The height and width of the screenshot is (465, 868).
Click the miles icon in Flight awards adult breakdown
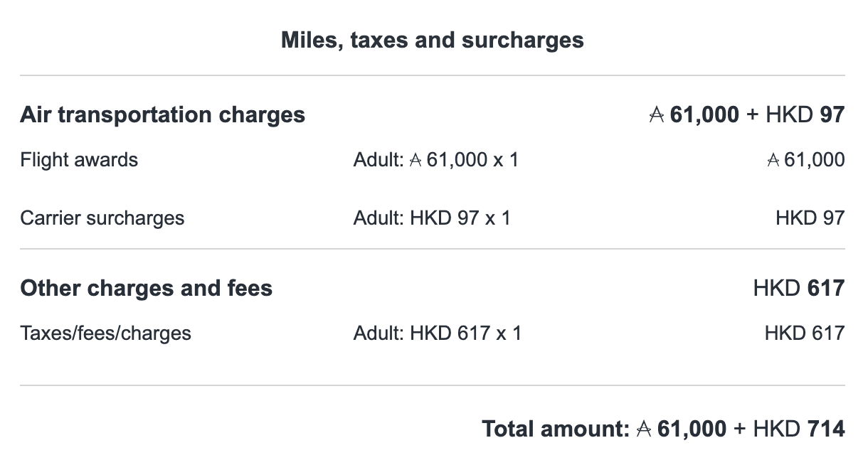pos(416,160)
